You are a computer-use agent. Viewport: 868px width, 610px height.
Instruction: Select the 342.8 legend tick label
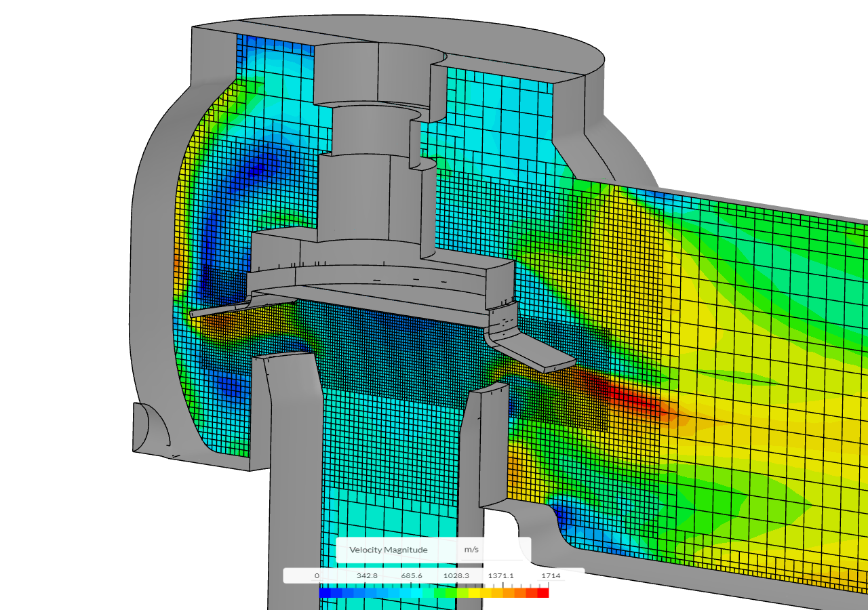(x=366, y=575)
